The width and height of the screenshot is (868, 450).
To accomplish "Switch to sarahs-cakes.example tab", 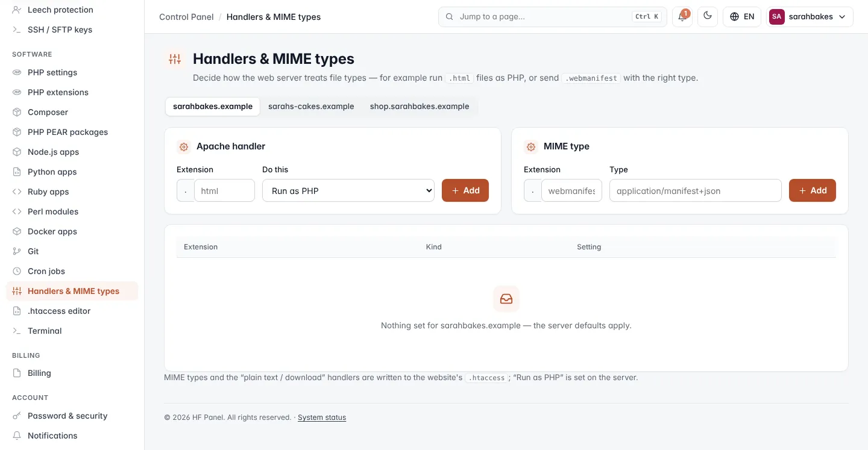I will pyautogui.click(x=311, y=106).
